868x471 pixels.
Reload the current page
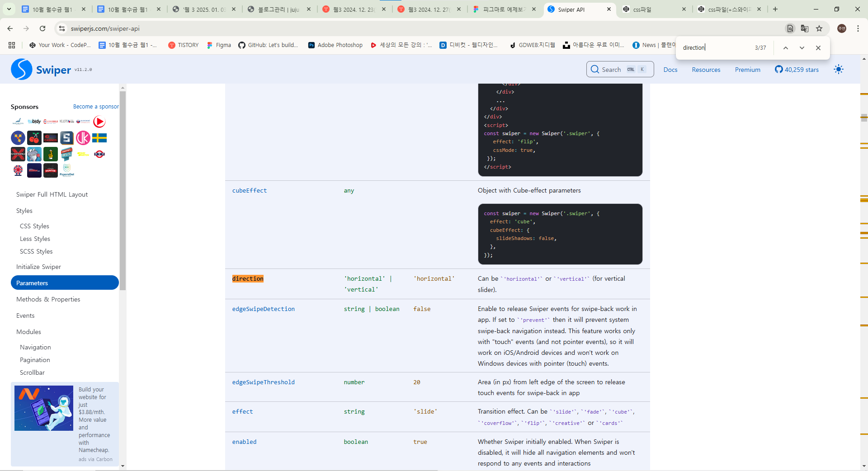(x=42, y=28)
